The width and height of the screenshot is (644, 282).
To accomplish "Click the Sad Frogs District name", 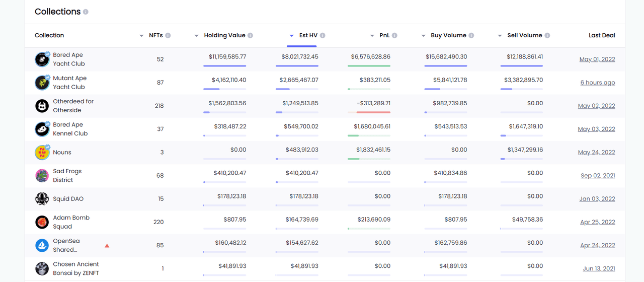I will [67, 175].
